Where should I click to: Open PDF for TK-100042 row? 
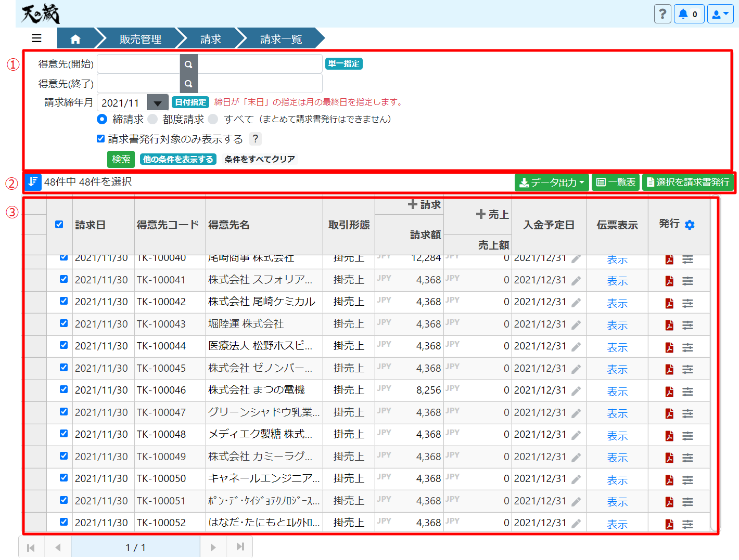669,303
